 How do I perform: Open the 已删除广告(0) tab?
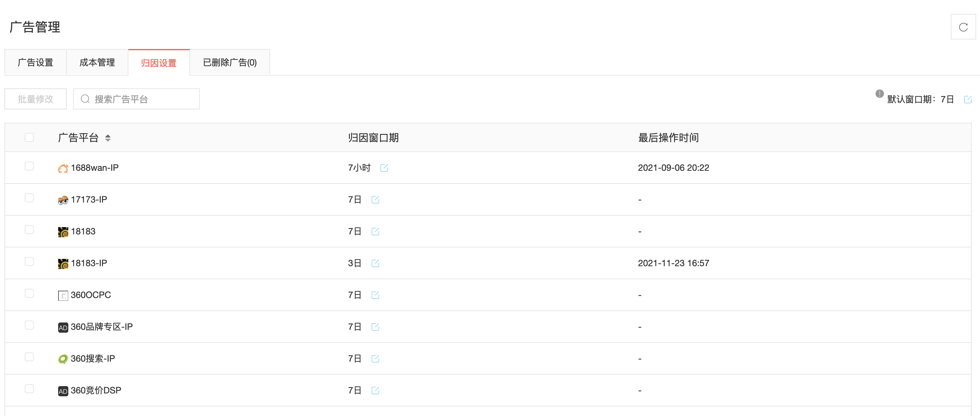click(229, 62)
